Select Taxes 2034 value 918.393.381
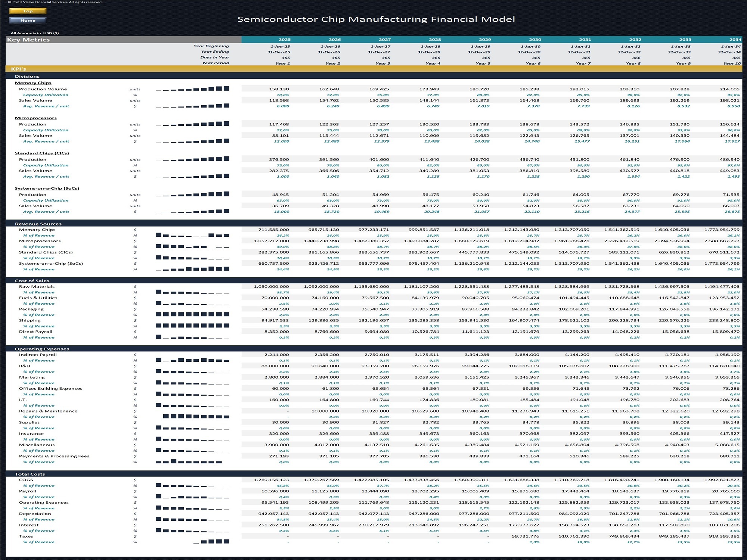This screenshot has height=560, width=747. point(724,536)
